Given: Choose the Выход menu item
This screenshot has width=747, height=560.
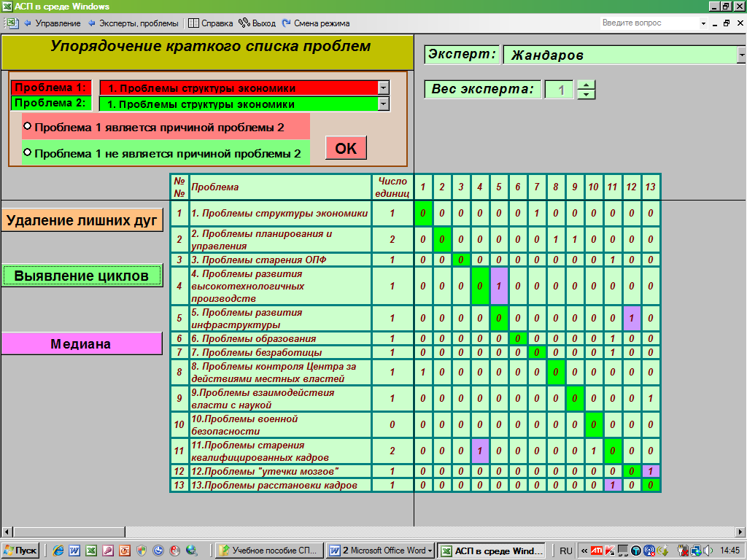Looking at the screenshot, I should pos(264,23).
